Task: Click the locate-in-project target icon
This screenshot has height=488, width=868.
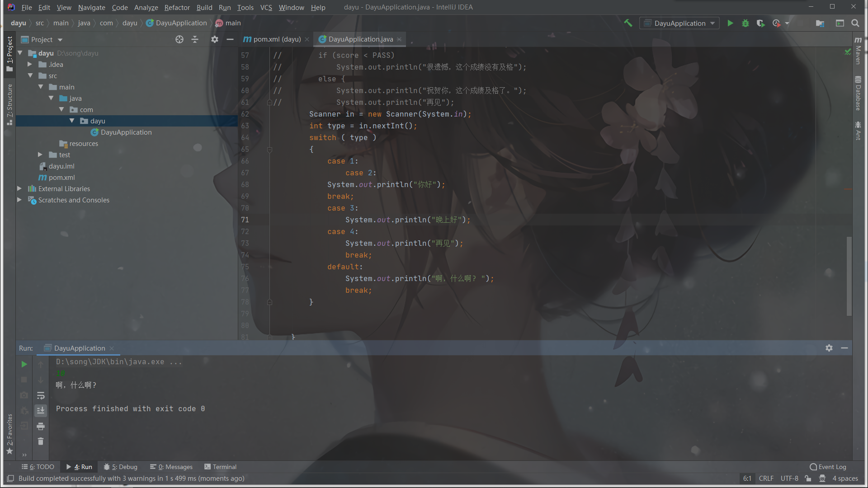Action: [179, 39]
